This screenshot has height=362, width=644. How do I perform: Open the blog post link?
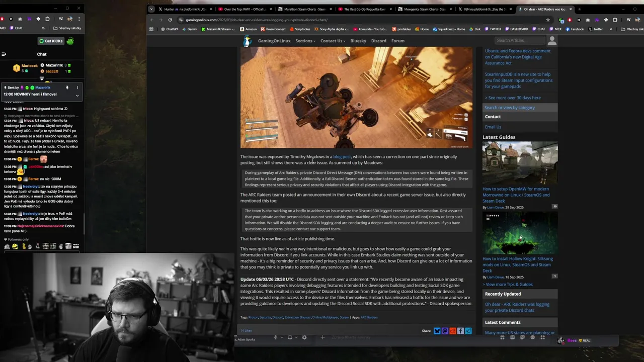(x=342, y=157)
